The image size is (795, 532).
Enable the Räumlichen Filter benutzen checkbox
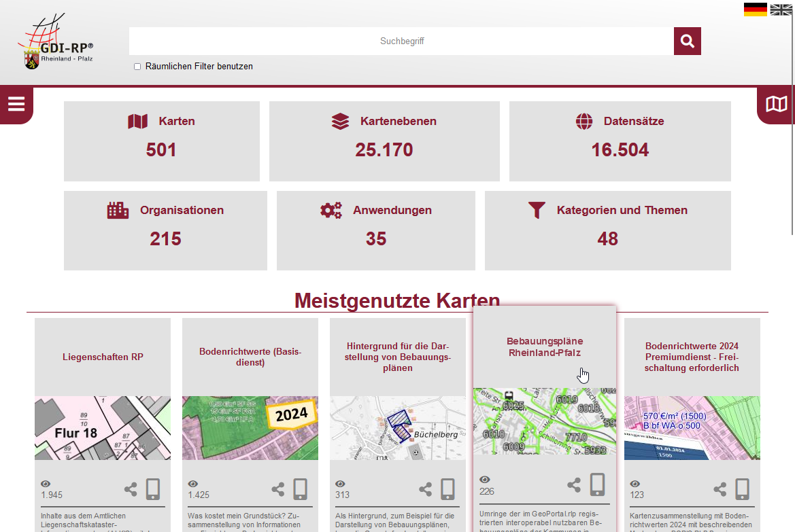(x=137, y=67)
